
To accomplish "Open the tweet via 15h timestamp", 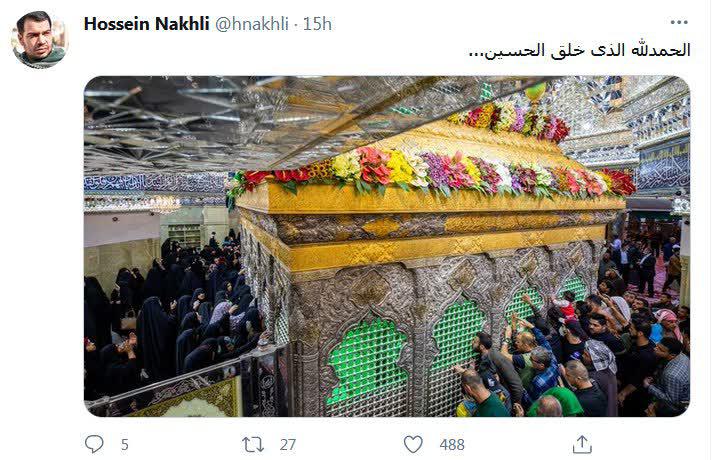I will coord(317,24).
